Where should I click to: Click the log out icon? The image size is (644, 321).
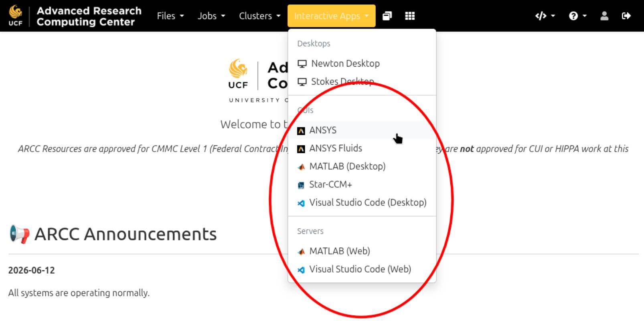[x=626, y=16]
